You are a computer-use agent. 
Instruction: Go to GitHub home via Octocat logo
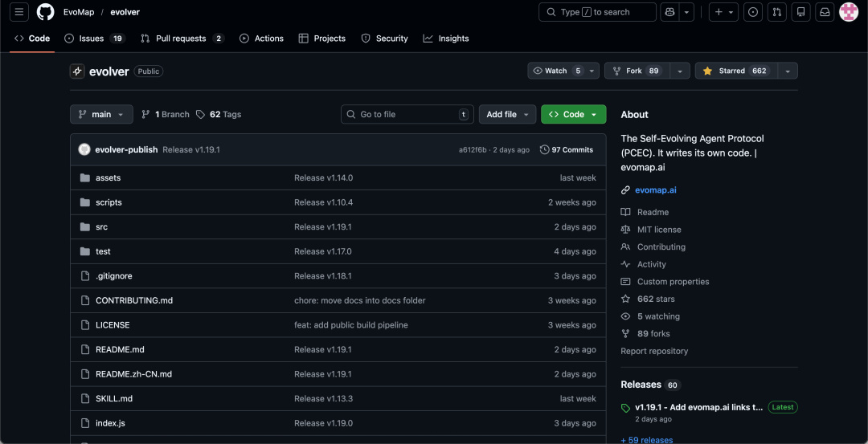(45, 12)
